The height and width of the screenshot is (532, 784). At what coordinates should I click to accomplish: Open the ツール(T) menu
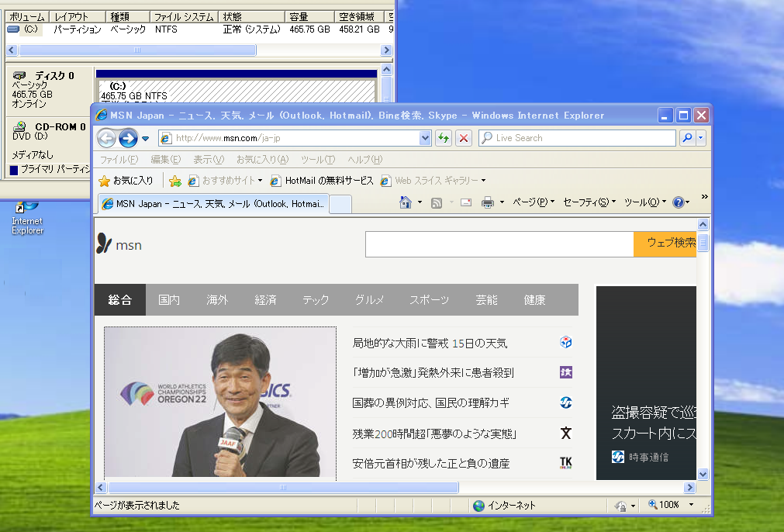pos(317,160)
